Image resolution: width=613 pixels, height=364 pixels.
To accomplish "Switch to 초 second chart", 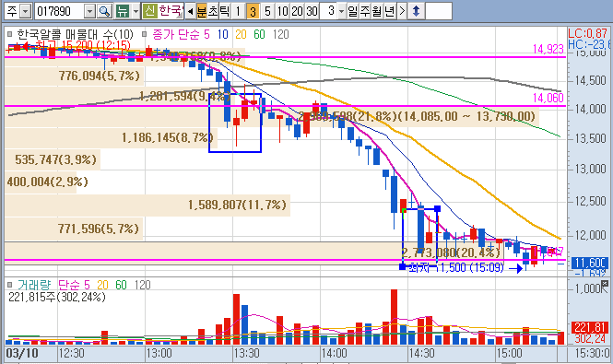I will [x=213, y=11].
